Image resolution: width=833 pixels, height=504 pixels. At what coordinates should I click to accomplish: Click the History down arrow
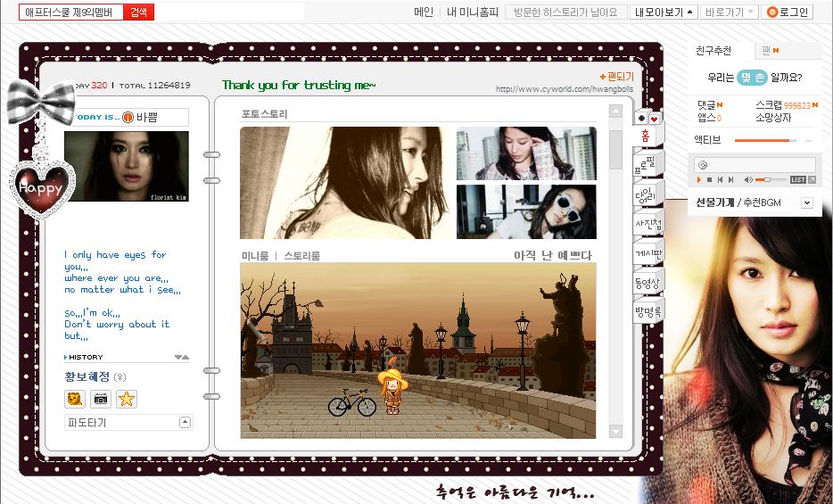coord(178,357)
